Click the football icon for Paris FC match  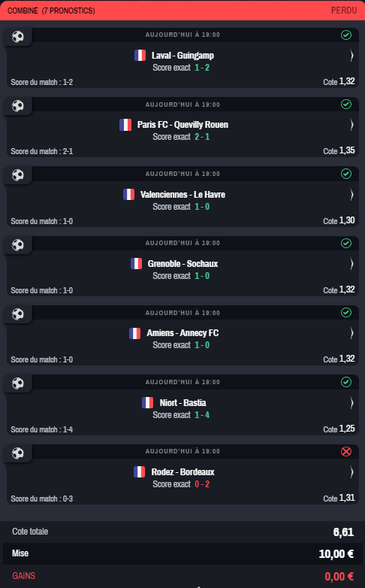pyautogui.click(x=17, y=106)
